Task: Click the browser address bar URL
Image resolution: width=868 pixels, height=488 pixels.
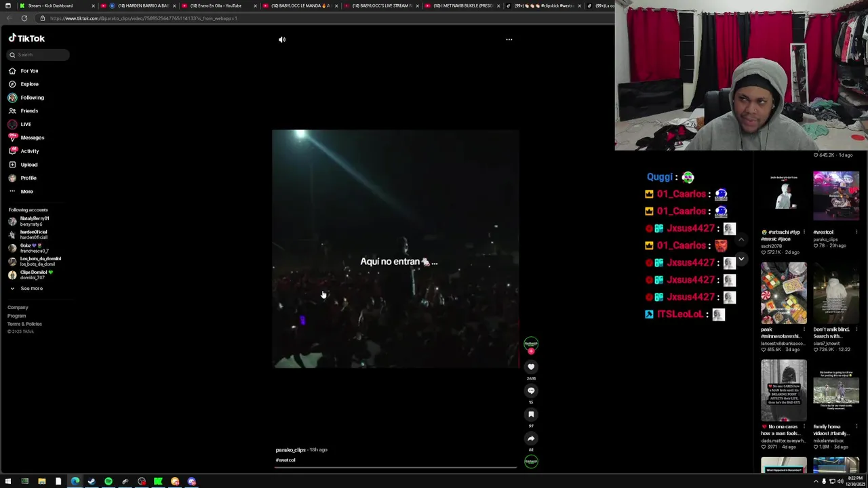Action: 143,18
